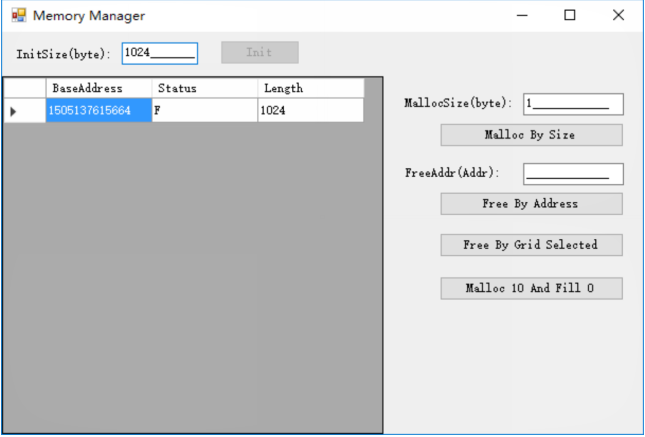Viewport: 645px width, 437px height.
Task: Click the Length column header
Action: coord(310,88)
